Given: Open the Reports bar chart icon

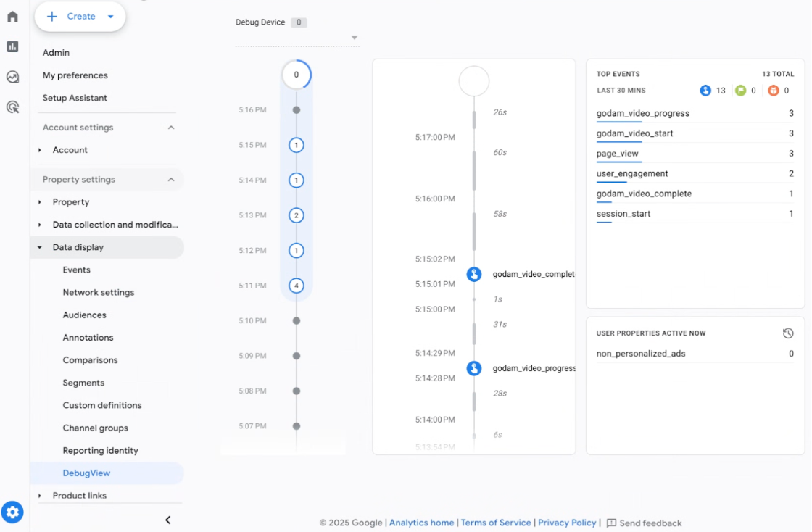Looking at the screenshot, I should pyautogui.click(x=12, y=46).
